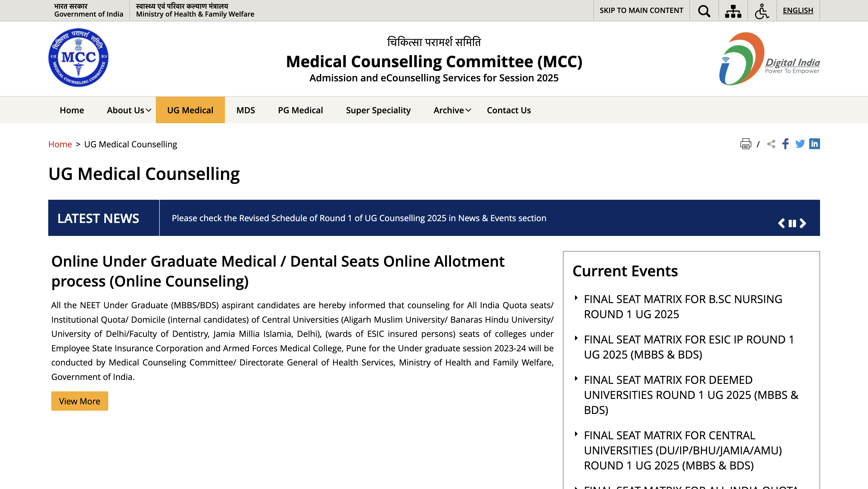Viewport: 868px width, 489px height.
Task: Share page on Facebook
Action: tap(785, 144)
